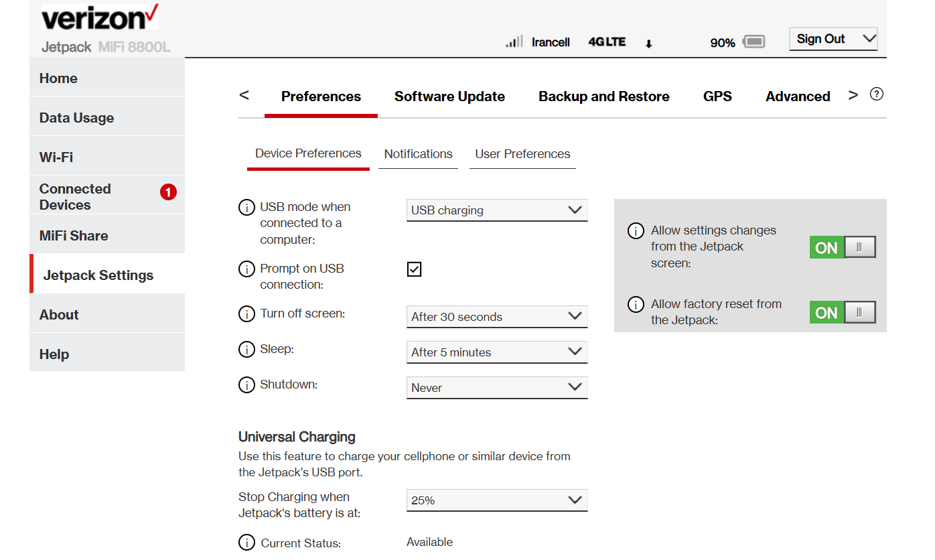Expand the Turn off screen dropdown
The image size is (935, 560).
tap(496, 317)
